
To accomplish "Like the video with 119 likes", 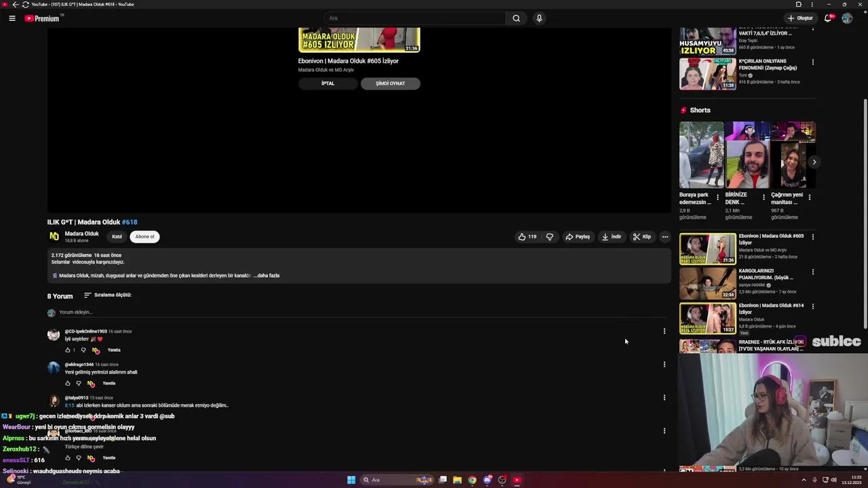I will pyautogui.click(x=528, y=237).
